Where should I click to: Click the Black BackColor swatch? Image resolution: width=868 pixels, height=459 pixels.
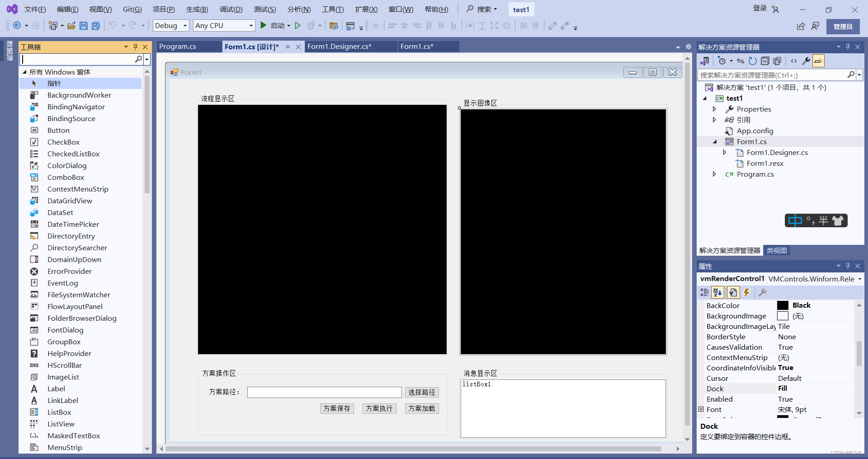tap(783, 305)
